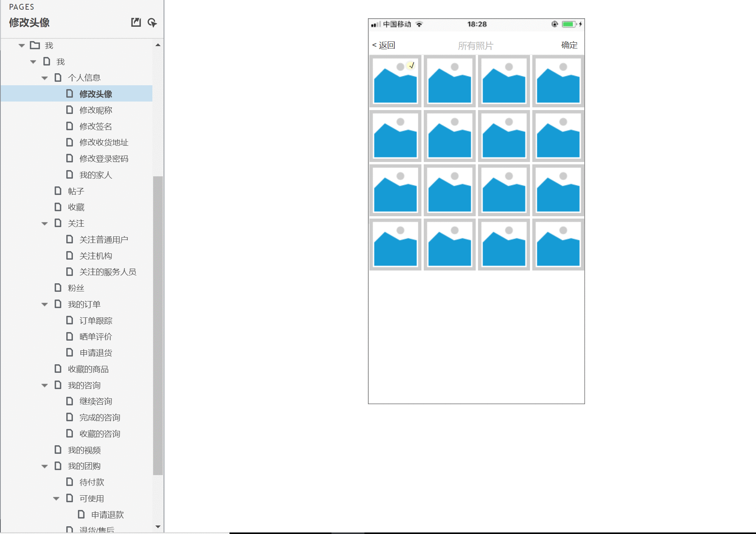Toggle the checkmark on the first photo
The height and width of the screenshot is (534, 756).
click(x=411, y=65)
